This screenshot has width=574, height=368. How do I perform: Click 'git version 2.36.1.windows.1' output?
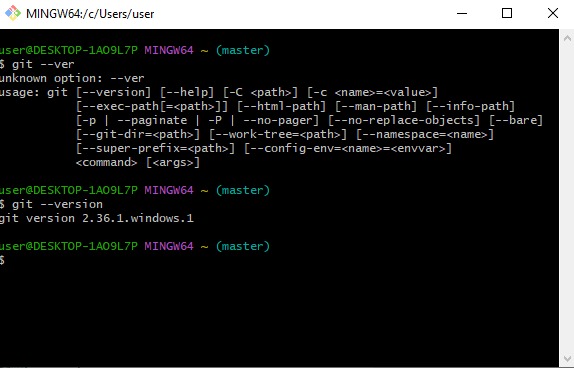tap(97, 218)
